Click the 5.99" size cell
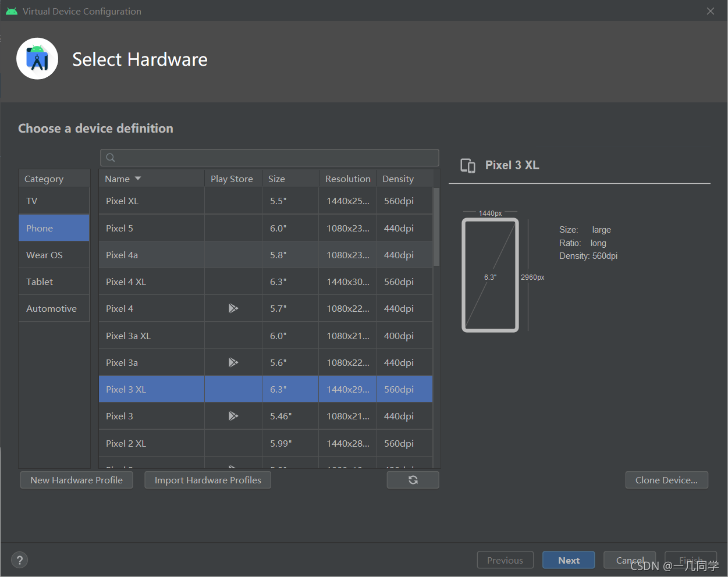This screenshot has height=577, width=728. 290,443
